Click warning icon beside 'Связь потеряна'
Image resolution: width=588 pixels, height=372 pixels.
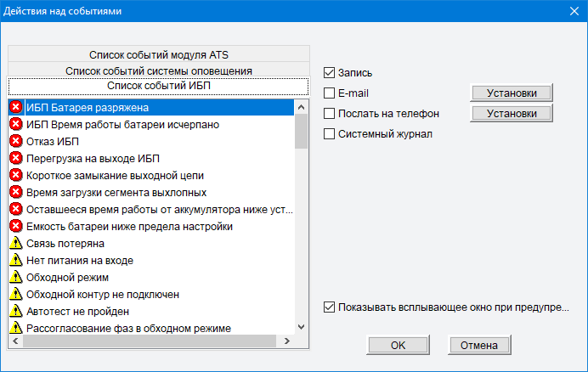point(15,243)
